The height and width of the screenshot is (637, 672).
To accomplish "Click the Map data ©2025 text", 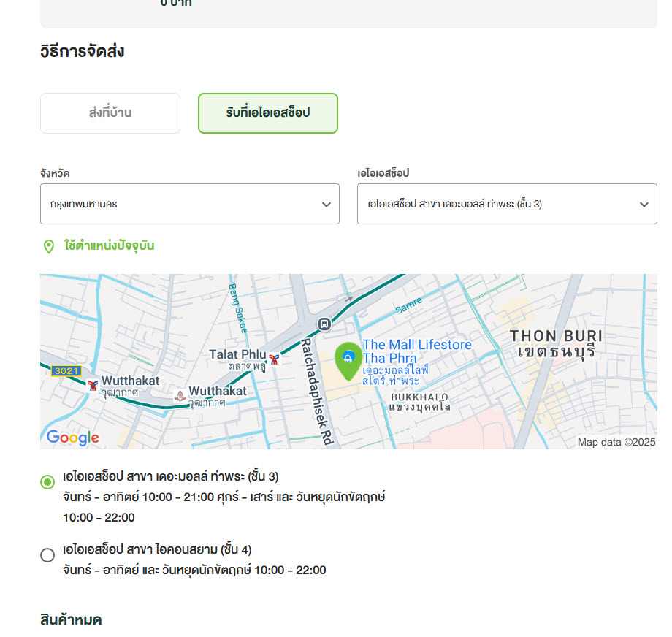I will [616, 442].
